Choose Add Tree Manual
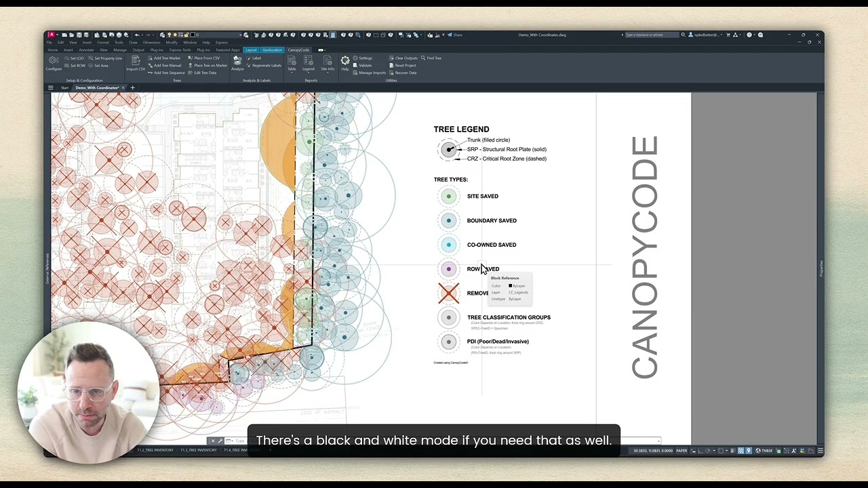868x488 pixels. pyautogui.click(x=164, y=66)
